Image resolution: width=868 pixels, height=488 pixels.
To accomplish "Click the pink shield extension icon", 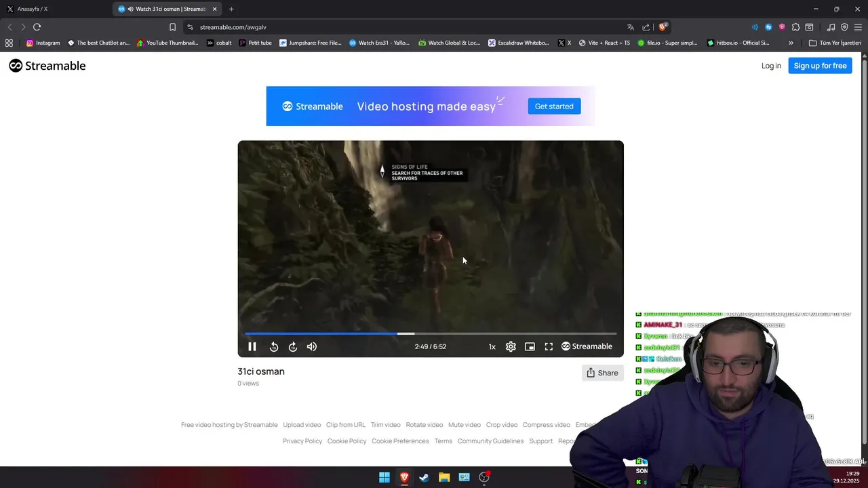I will [x=782, y=27].
